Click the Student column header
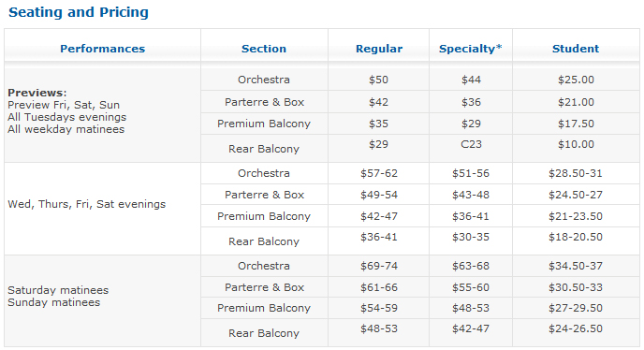Image resolution: width=644 pixels, height=350 pixels. pos(576,49)
